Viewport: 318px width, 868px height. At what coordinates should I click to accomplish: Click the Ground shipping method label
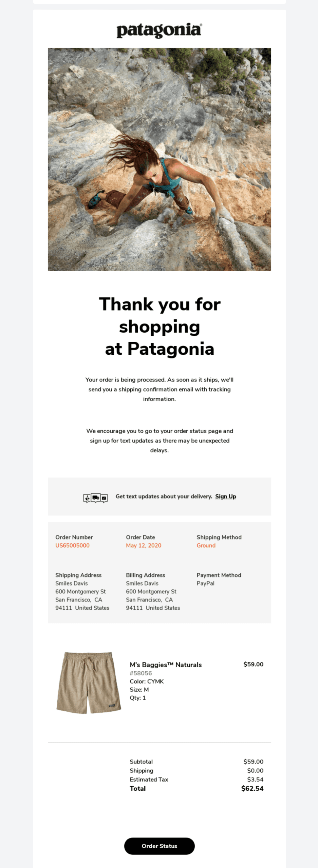coord(206,546)
